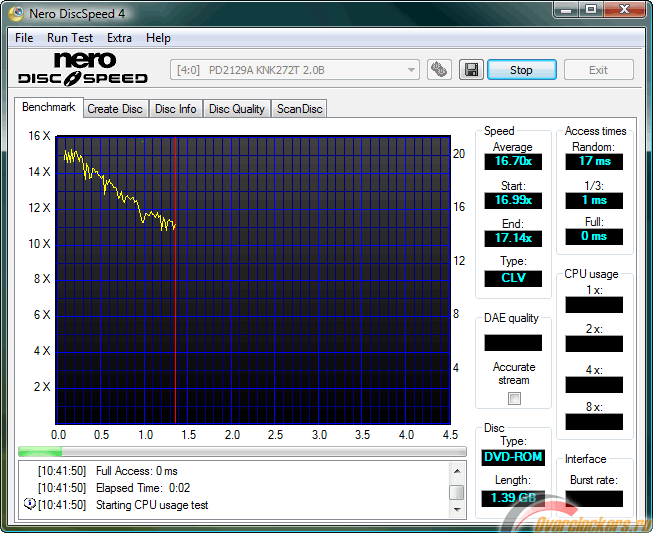Toggle the Accurate stream checkbox

pos(514,398)
